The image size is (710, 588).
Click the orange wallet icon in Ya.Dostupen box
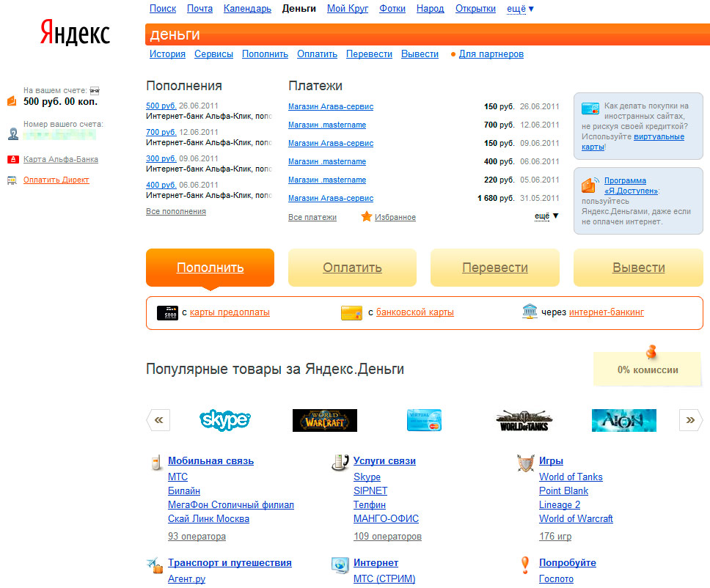pos(590,184)
